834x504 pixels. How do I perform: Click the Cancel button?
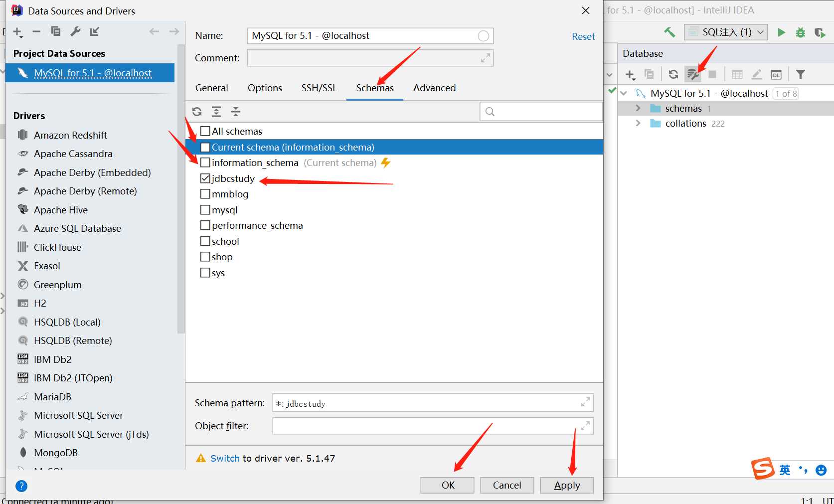tap(507, 485)
